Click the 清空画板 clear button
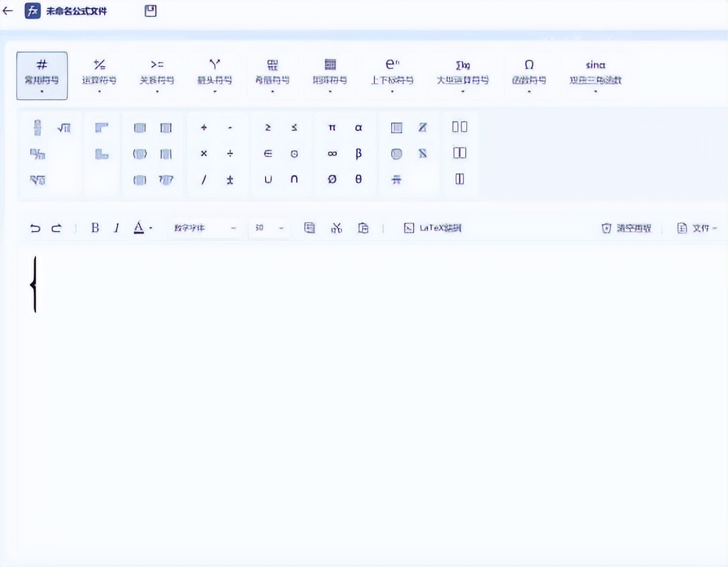The image size is (728, 567). pyautogui.click(x=626, y=227)
